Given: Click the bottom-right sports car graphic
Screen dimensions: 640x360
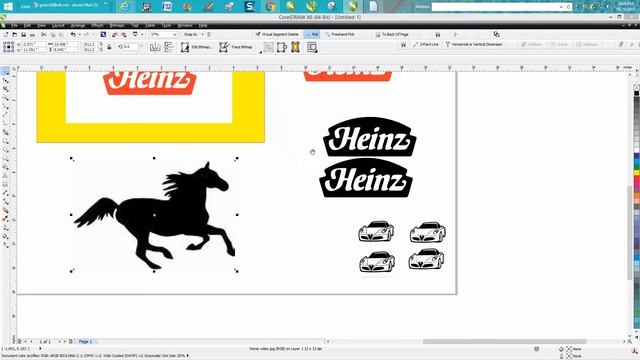Looking at the screenshot, I should click(x=427, y=259).
